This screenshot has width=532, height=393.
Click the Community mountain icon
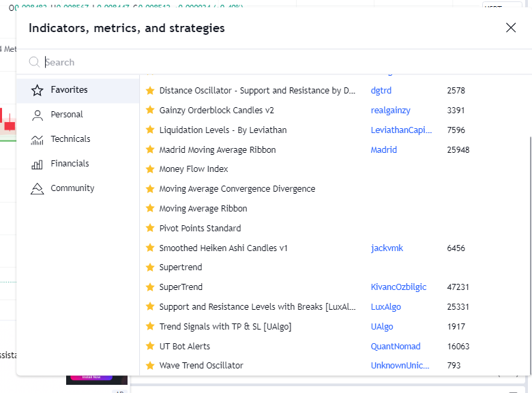[x=38, y=189]
